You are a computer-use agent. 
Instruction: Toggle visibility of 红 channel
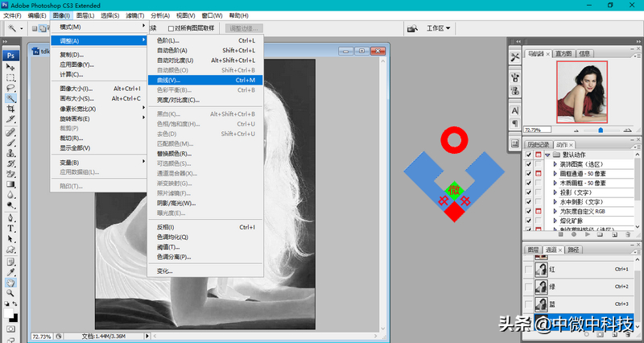(529, 269)
